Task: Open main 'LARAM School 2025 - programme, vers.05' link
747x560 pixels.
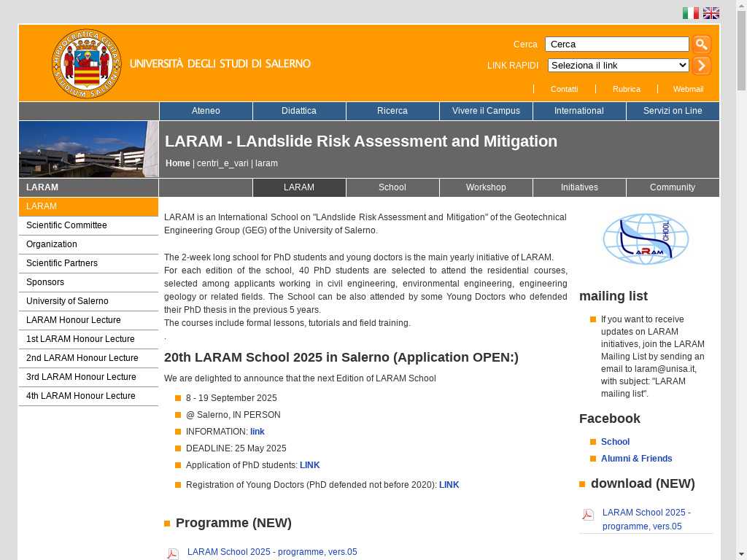Action: (272, 552)
